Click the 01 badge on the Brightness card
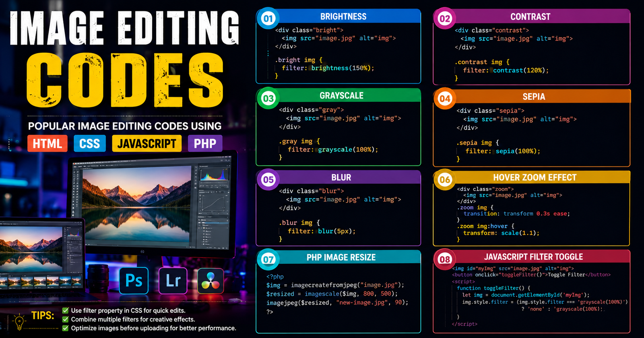 pyautogui.click(x=268, y=18)
